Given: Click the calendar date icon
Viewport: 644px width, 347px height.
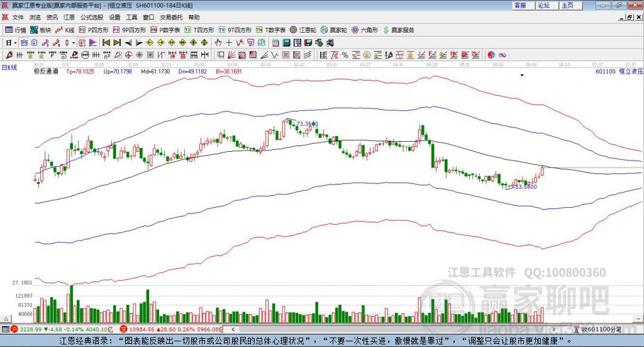Looking at the screenshot, I should (x=275, y=43).
